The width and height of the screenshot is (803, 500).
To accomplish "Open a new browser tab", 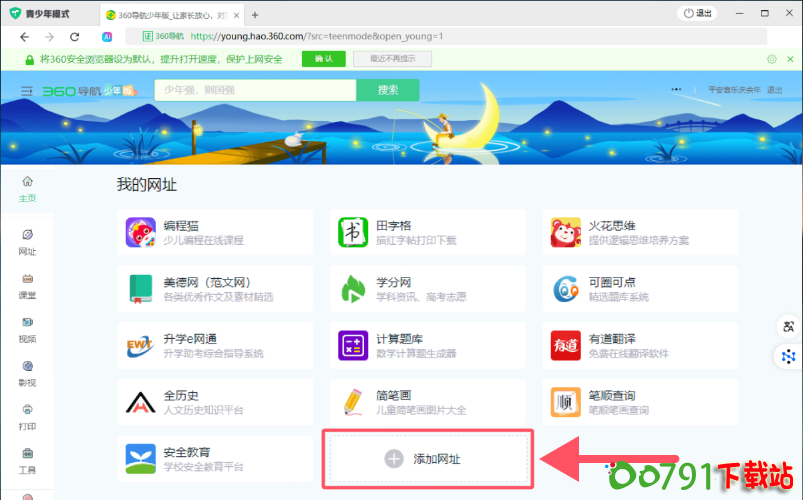I will (255, 14).
